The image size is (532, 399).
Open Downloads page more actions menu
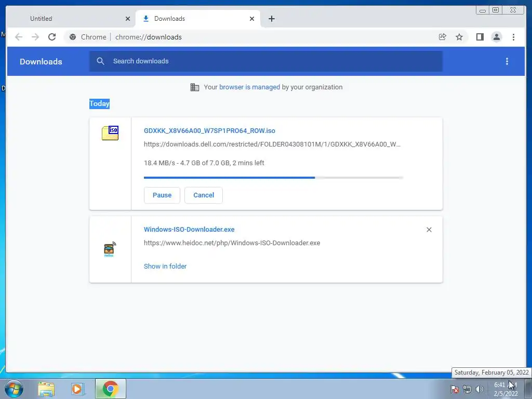(507, 61)
